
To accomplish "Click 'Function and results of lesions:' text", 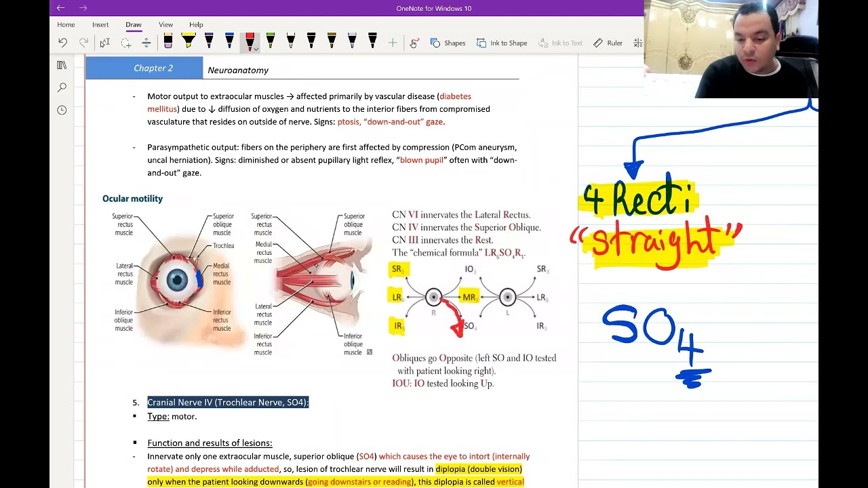I will 210,443.
